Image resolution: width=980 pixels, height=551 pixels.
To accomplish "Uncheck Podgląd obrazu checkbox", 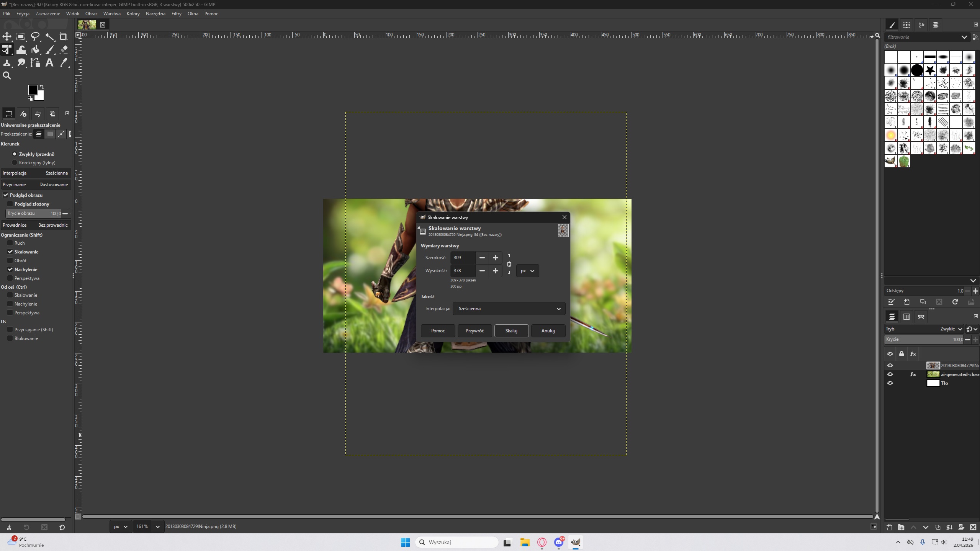I will point(6,195).
